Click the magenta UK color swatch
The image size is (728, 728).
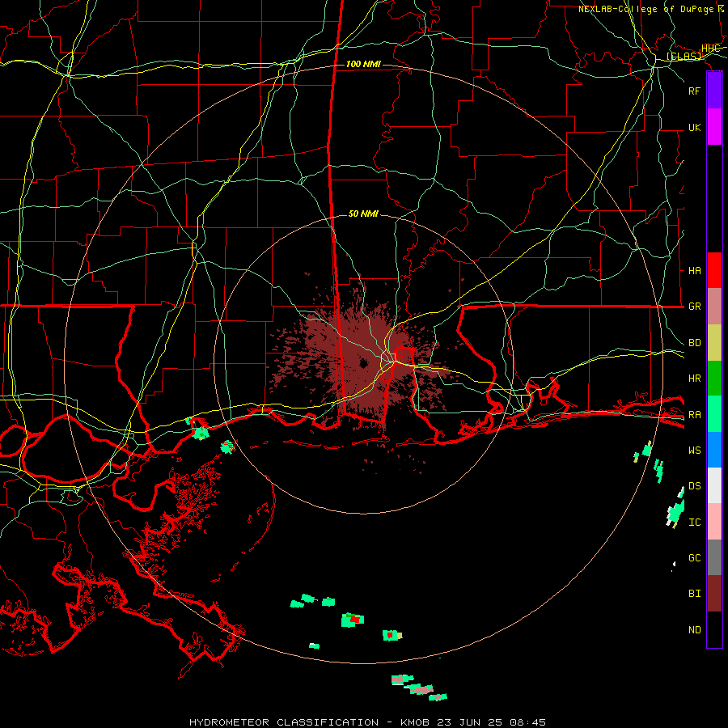(714, 127)
